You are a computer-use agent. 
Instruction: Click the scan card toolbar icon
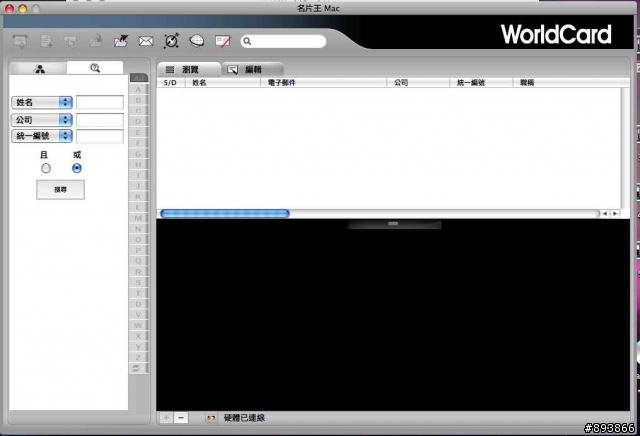coord(20,41)
